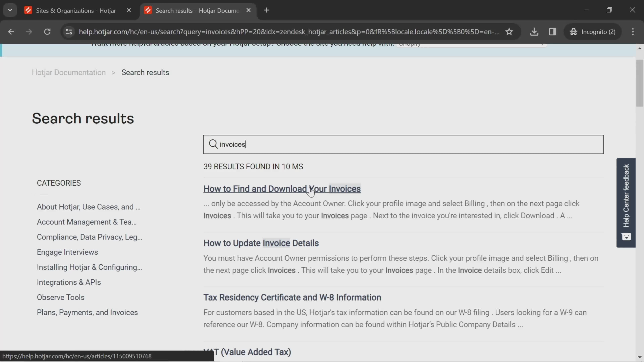The height and width of the screenshot is (362, 644).
Task: Open How to Find and Download Your Invoices
Action: tap(282, 189)
